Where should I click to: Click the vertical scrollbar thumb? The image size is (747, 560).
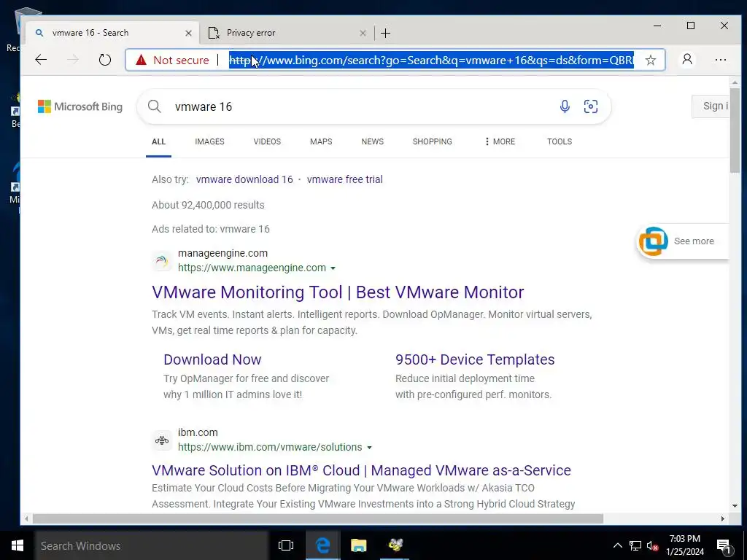tap(735, 131)
